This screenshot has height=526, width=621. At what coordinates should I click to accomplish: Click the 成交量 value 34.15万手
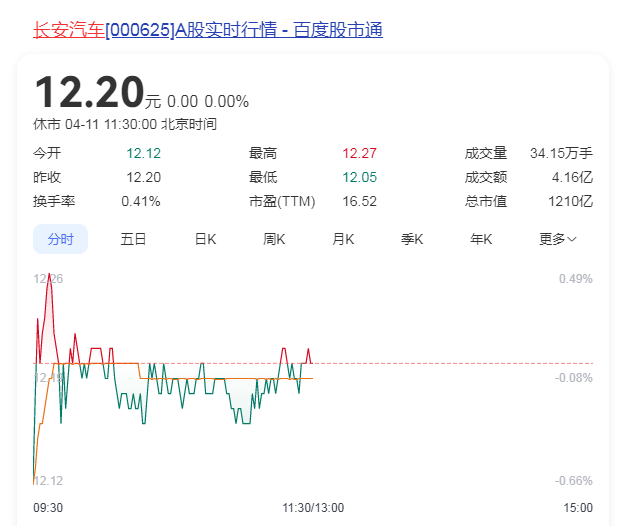click(561, 153)
